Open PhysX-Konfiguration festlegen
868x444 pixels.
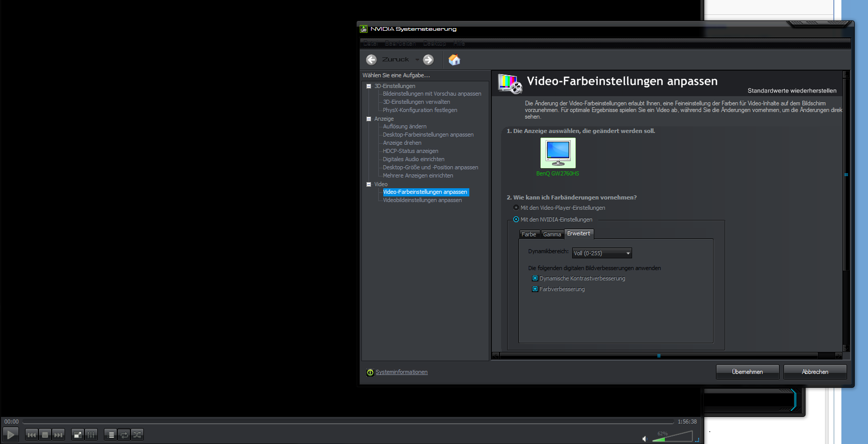[x=420, y=110]
